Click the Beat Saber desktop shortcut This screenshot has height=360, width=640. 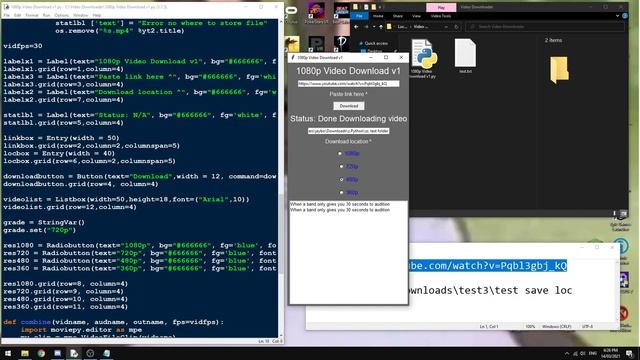pos(341,12)
